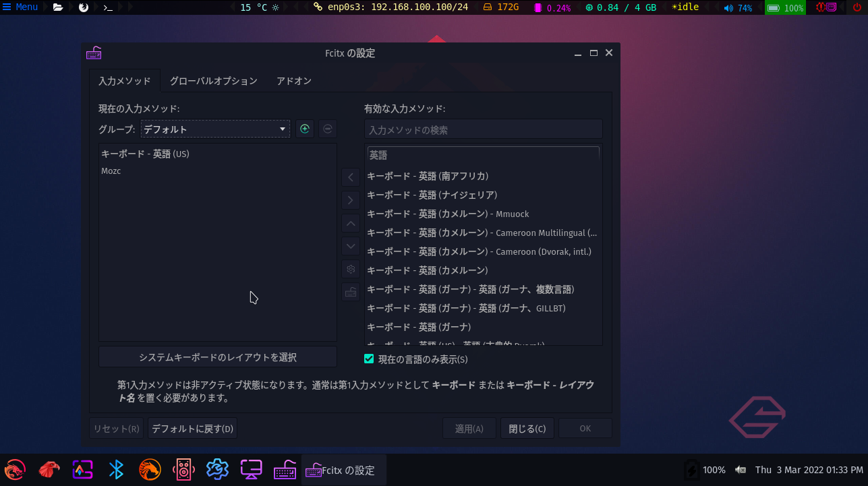The width and height of the screenshot is (868, 486).
Task: Open purple image app icon in dock
Action: [82, 469]
